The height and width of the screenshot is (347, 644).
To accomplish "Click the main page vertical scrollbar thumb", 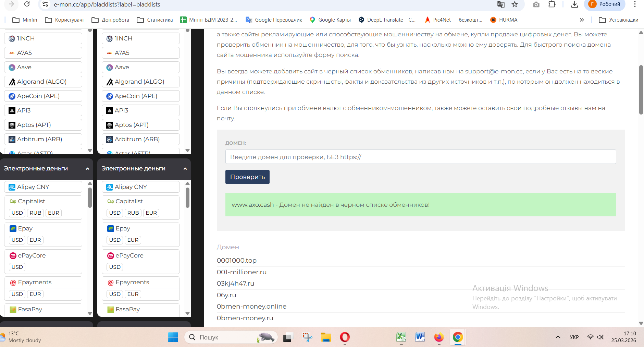I will pyautogui.click(x=641, y=90).
